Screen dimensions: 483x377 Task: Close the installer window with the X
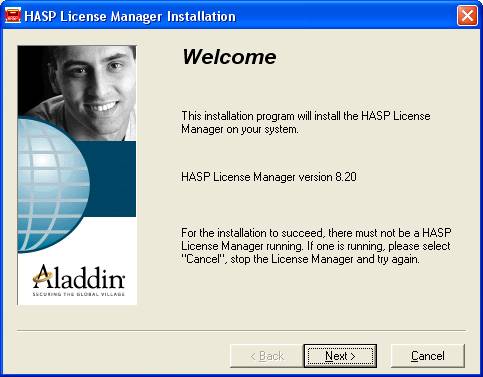click(467, 15)
